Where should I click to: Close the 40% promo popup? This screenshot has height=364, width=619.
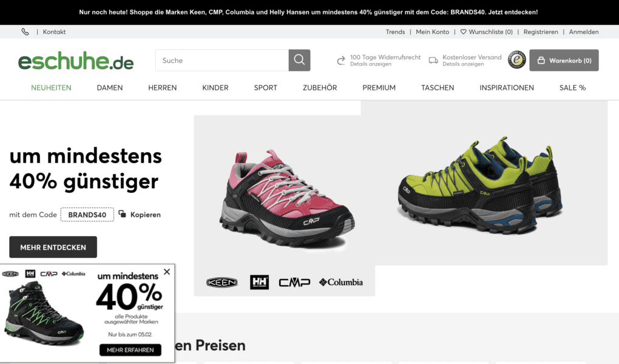167,272
